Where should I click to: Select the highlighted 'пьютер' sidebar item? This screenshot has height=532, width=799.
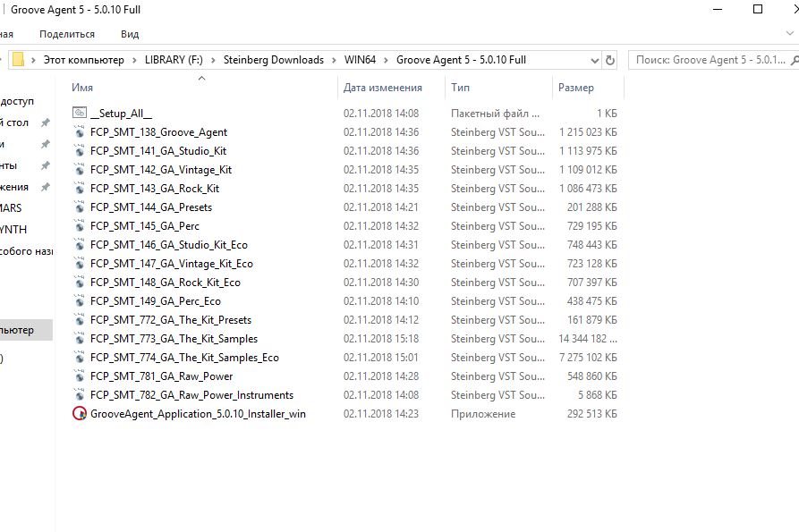click(x=26, y=330)
